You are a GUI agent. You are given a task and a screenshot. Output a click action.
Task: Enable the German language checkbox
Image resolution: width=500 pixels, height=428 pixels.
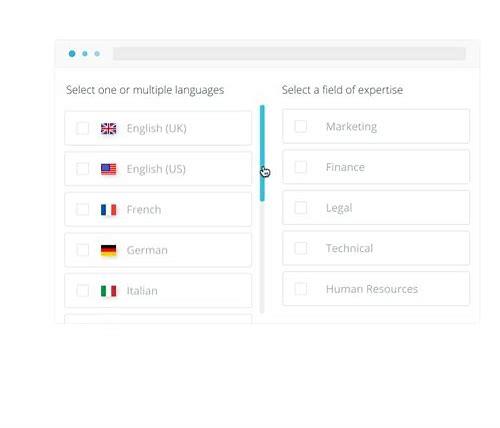point(82,250)
